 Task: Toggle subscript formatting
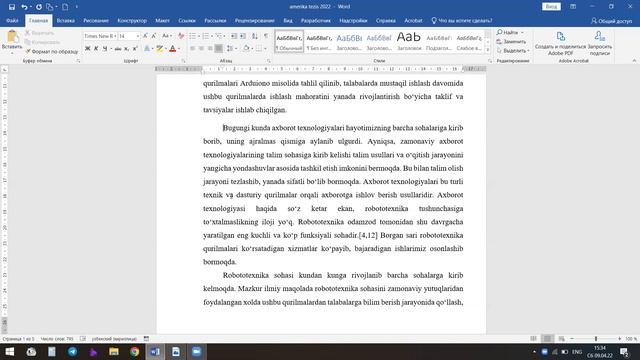[x=126, y=49]
